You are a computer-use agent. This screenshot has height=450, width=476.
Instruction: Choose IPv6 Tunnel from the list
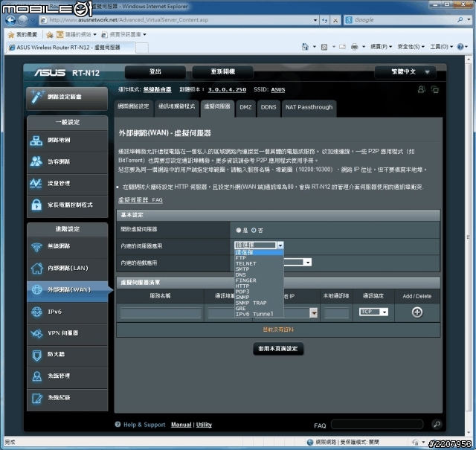click(x=259, y=315)
